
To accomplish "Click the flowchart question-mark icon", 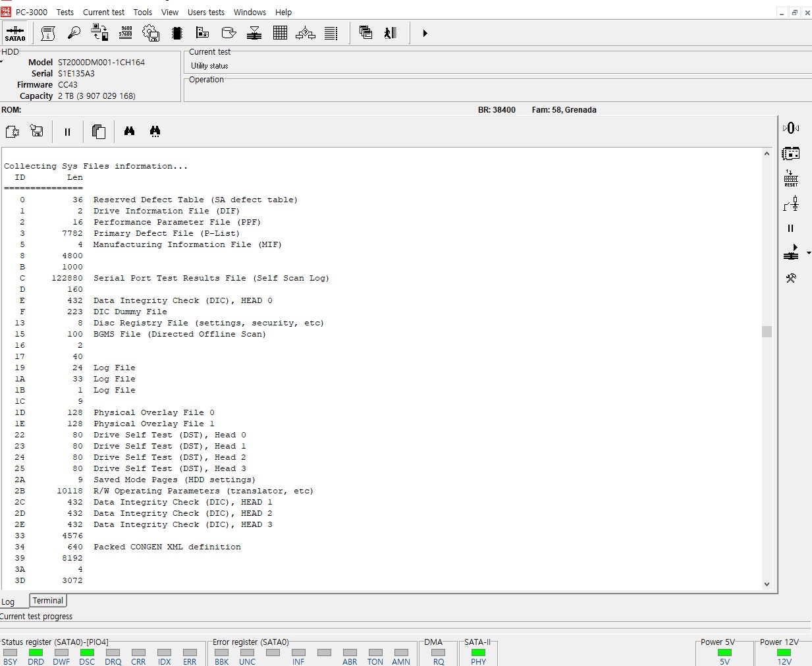I will point(306,33).
